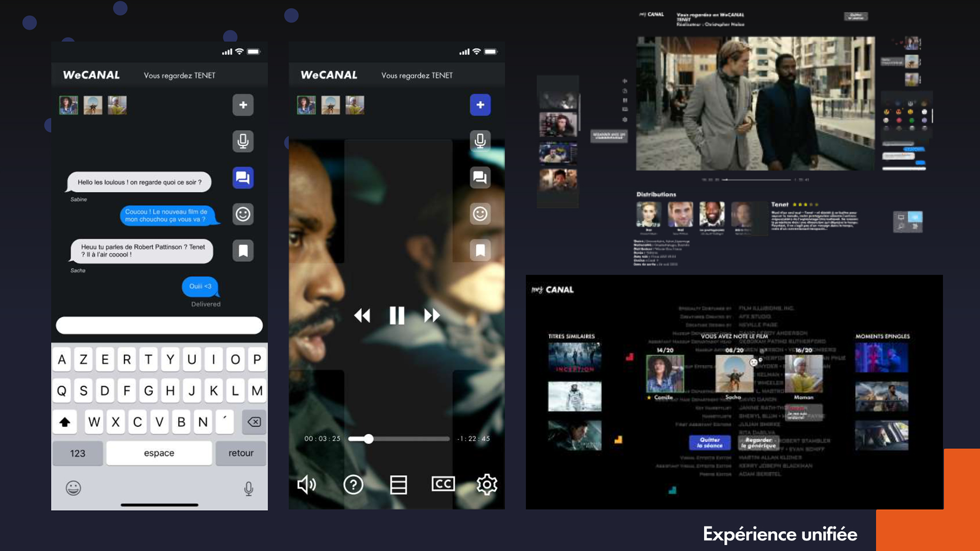This screenshot has height=551, width=980.
Task: Tap the smiley reaction button on player screen
Action: coord(480,214)
